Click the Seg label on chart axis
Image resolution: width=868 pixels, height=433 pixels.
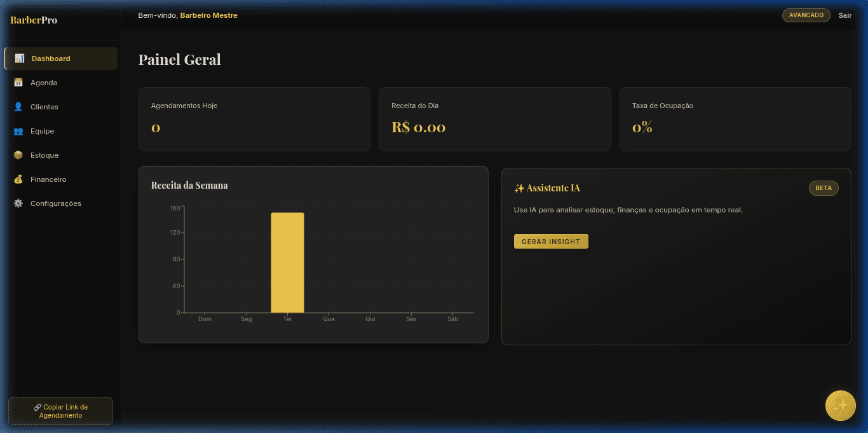tap(246, 319)
